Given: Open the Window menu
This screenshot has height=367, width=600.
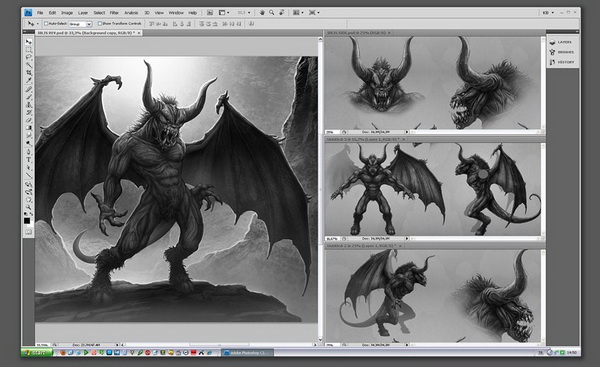Looking at the screenshot, I should click(x=176, y=13).
